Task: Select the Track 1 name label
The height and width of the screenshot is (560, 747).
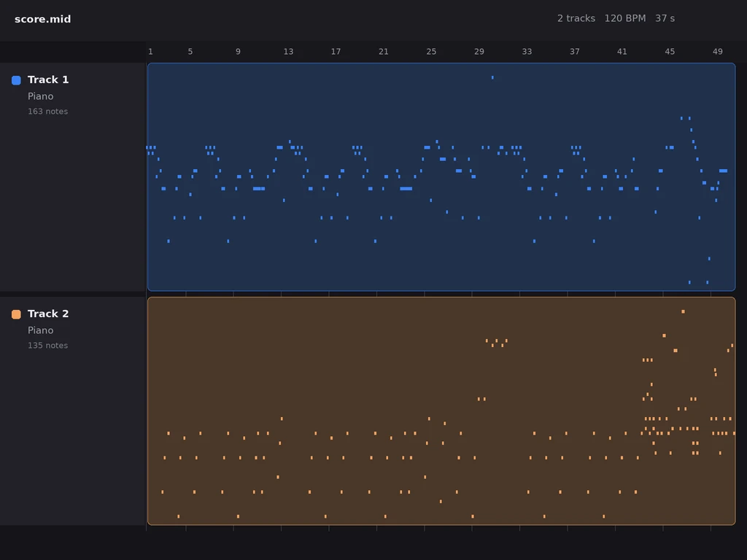Action: tap(48, 79)
